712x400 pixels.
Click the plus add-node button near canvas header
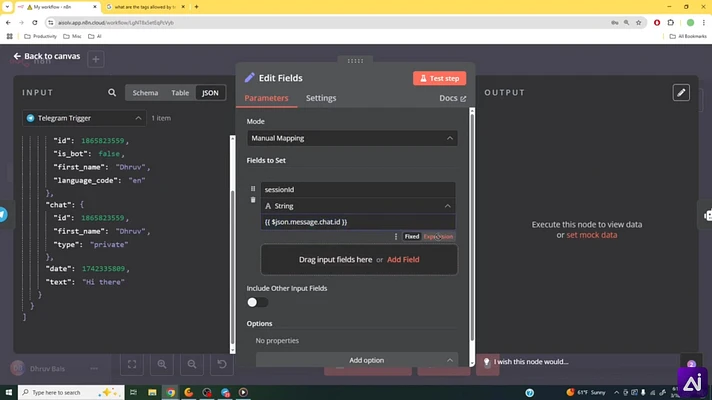tap(95, 59)
